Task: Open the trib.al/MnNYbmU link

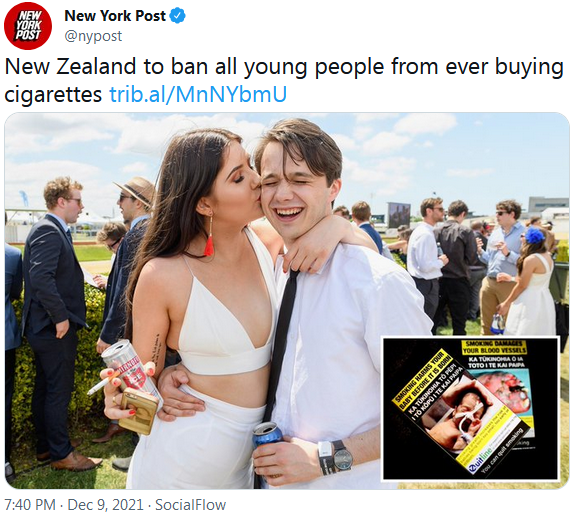Action: pyautogui.click(x=198, y=94)
